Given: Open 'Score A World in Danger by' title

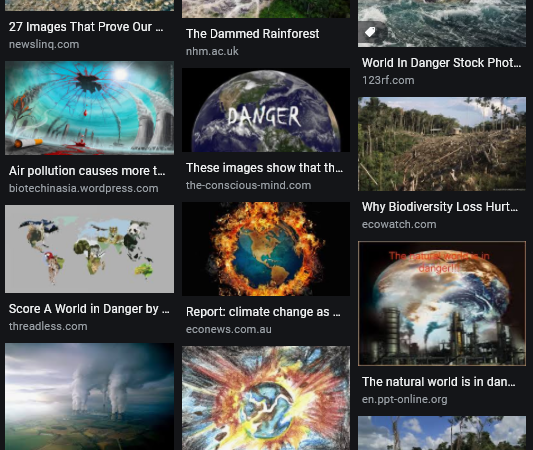Looking at the screenshot, I should (89, 309).
